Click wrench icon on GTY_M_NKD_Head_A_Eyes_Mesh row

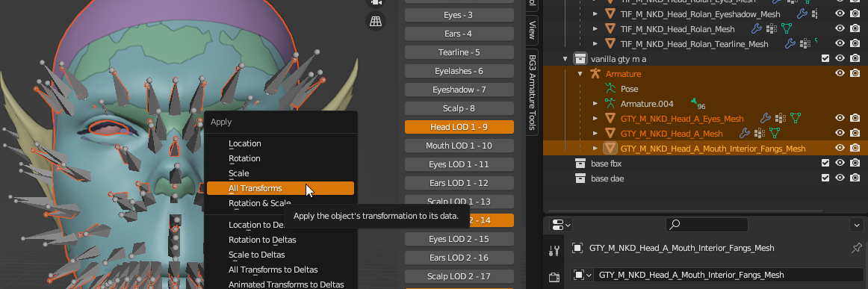pos(765,118)
